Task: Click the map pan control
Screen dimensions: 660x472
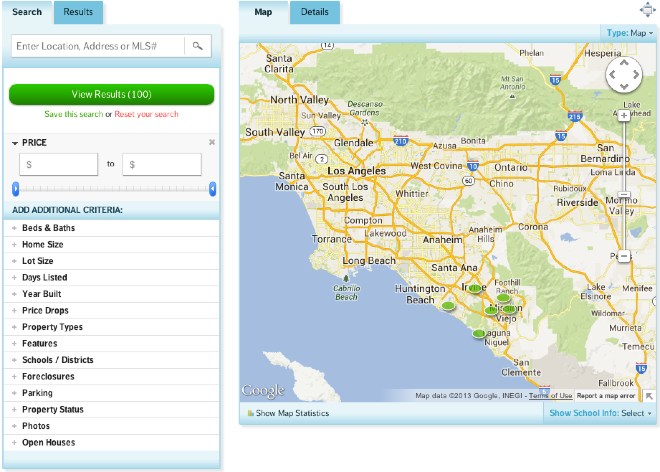Action: 623,74
